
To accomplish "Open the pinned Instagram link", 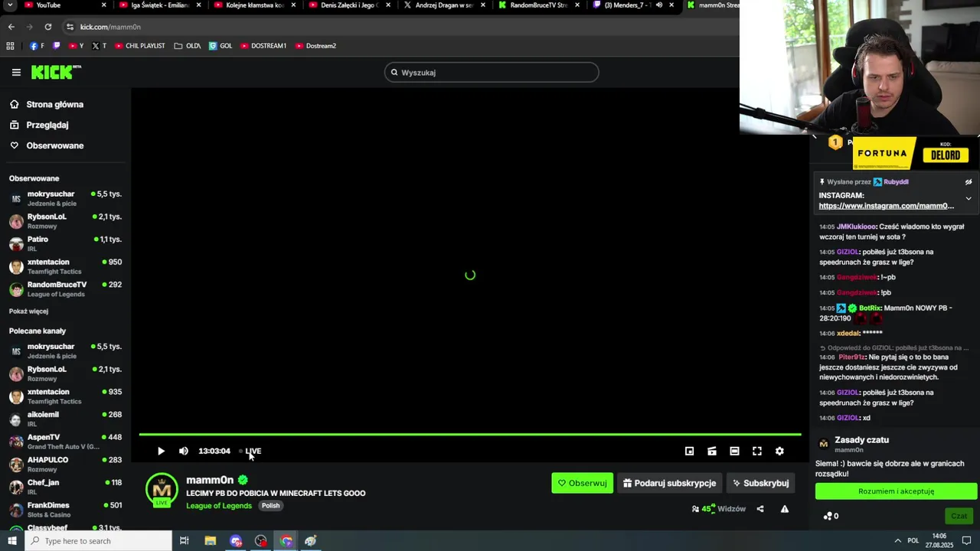I will [886, 206].
